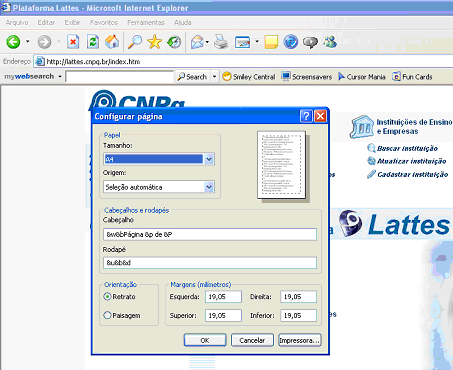Click the Lattes logo on the page
This screenshot has width=453, height=370.
click(394, 224)
